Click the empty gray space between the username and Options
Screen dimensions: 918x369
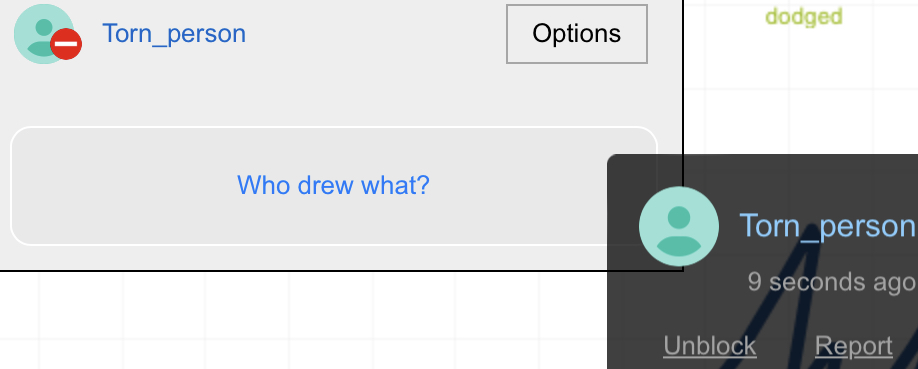tap(375, 34)
